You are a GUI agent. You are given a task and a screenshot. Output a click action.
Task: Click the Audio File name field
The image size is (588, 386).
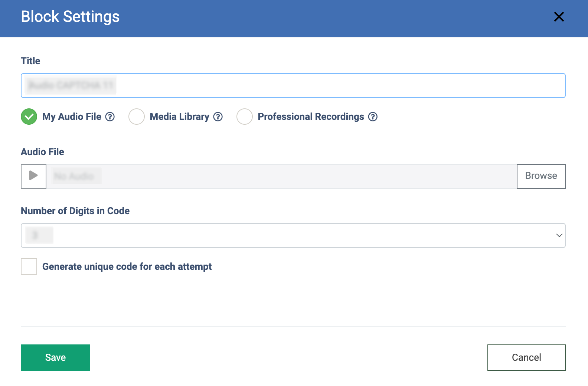pos(281,176)
